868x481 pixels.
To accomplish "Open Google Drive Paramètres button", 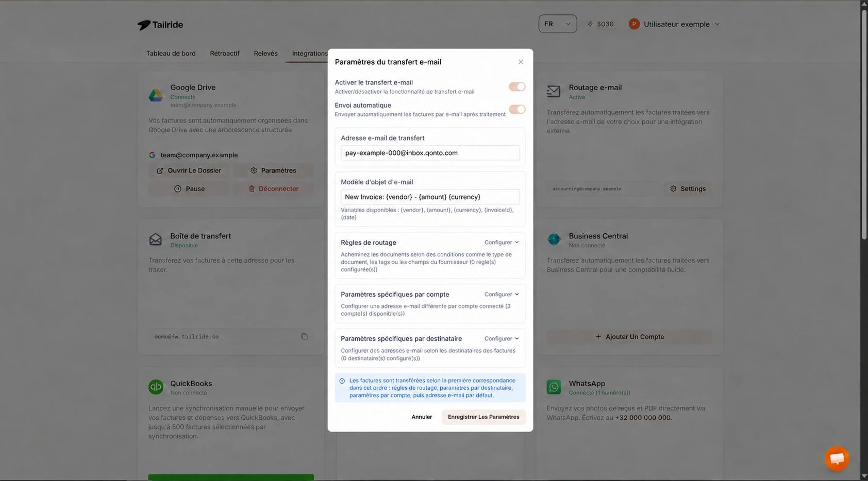I will [273, 170].
